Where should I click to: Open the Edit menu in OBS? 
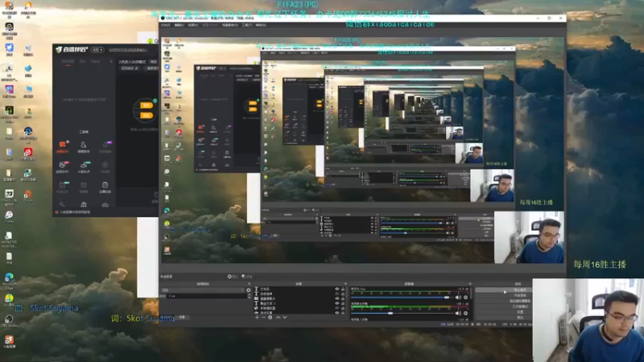tap(179, 25)
